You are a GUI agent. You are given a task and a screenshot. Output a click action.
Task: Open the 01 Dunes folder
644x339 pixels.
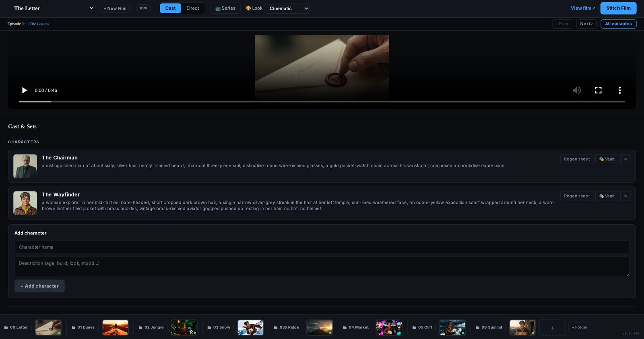83,327
